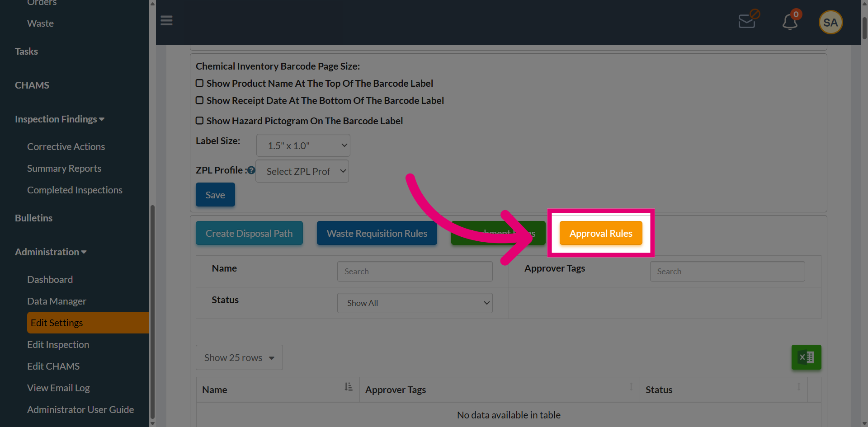Image resolution: width=868 pixels, height=427 pixels.
Task: Open the Administration Dashboard
Action: [50, 280]
